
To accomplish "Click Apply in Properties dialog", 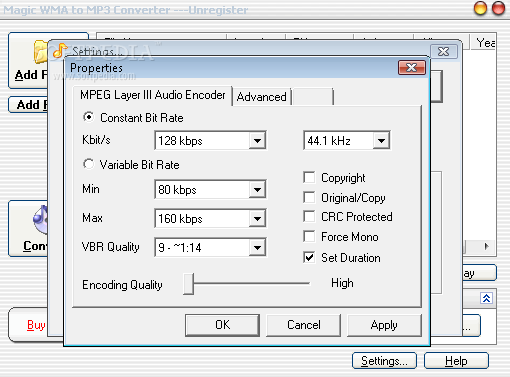I will 384,325.
